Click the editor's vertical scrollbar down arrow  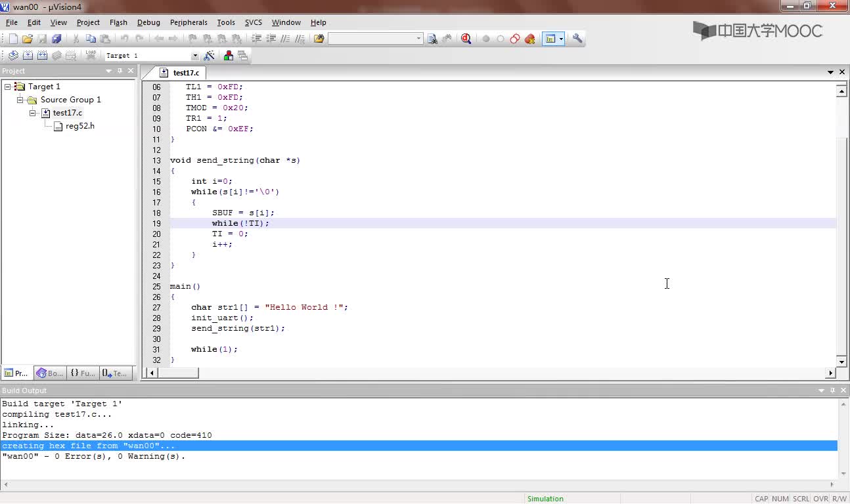tap(841, 362)
